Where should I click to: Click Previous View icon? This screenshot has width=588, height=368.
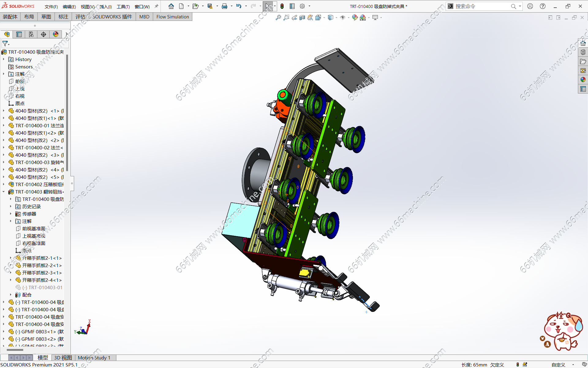coord(294,17)
